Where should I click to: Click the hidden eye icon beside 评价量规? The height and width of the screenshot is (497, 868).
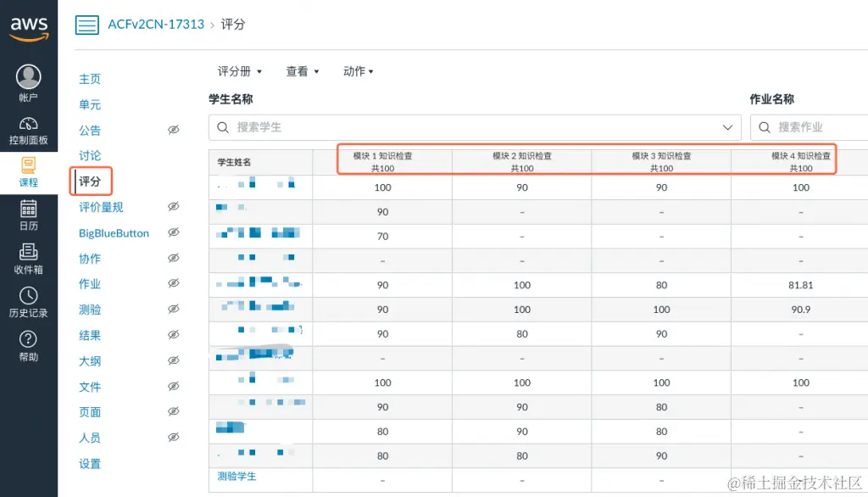tap(173, 207)
